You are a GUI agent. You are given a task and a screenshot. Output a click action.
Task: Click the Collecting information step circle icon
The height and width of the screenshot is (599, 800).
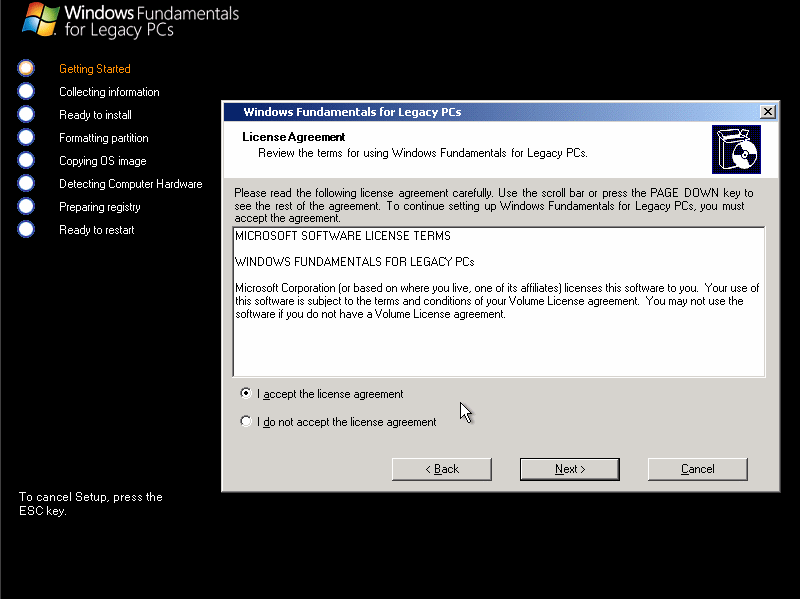tap(25, 91)
